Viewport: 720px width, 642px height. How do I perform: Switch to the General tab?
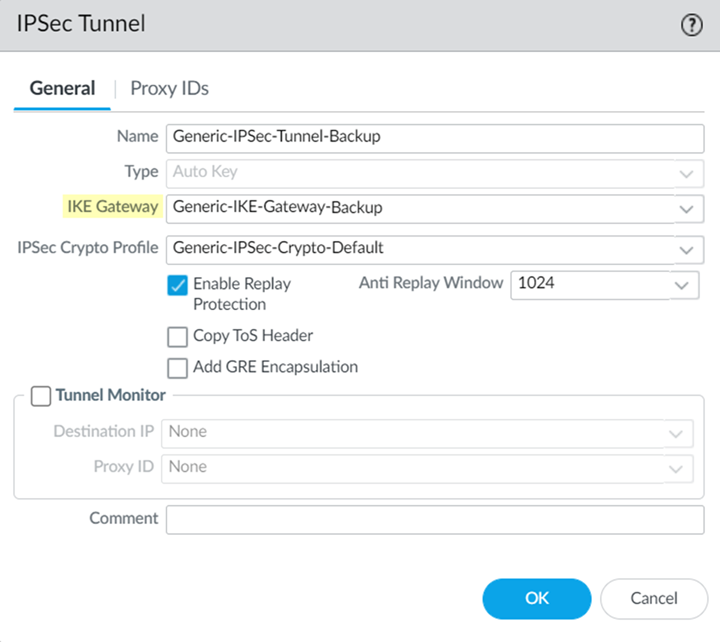(x=62, y=88)
